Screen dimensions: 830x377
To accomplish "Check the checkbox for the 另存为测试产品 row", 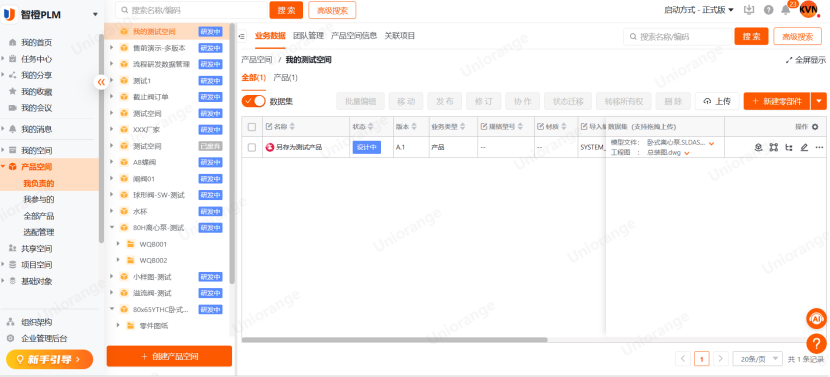I will 252,147.
